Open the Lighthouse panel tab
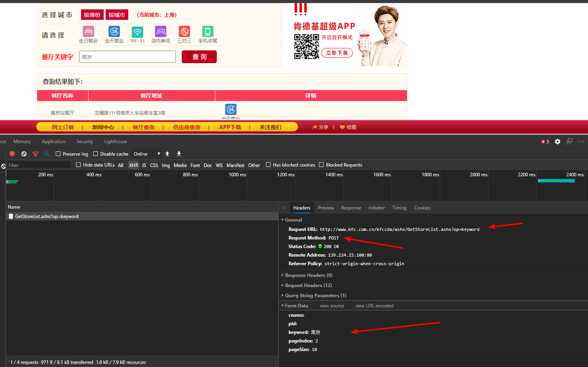This screenshot has height=367, width=588. tap(115, 142)
